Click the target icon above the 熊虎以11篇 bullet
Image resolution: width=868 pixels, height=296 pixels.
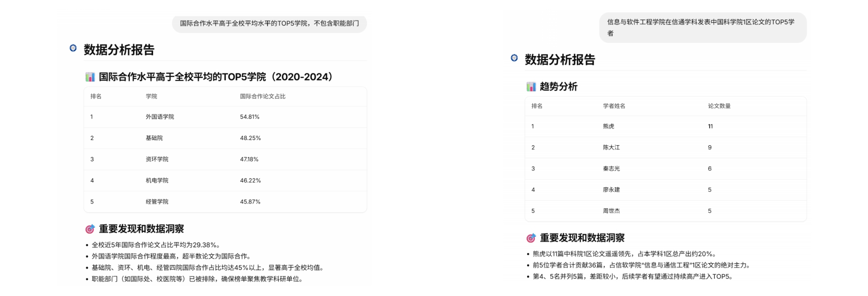click(x=531, y=238)
